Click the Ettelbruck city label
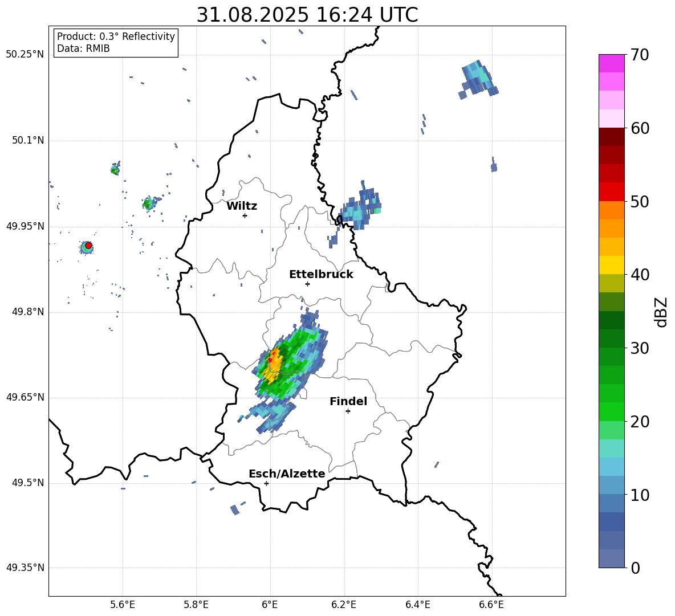675x616 pixels. tap(321, 275)
